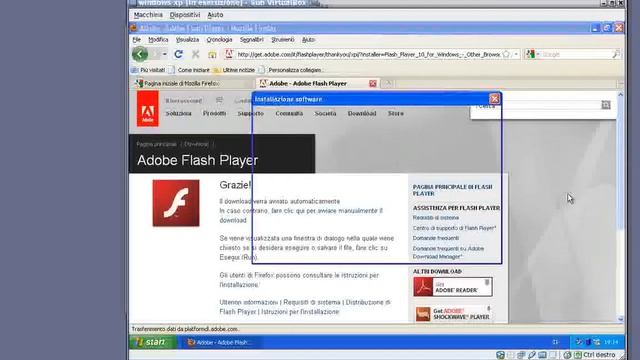Open the Ultime notizie feed bookmark
The image size is (640, 360).
(234, 70)
